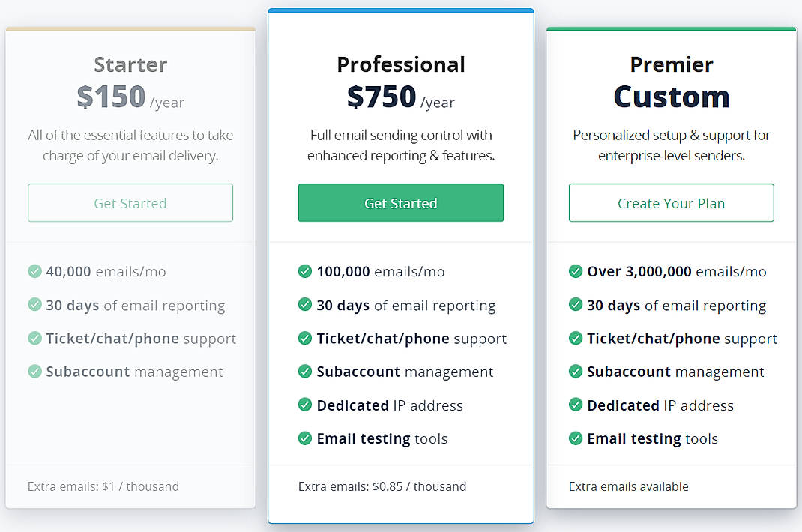Click Extra emails: $1 / thousand text
The height and width of the screenshot is (532, 802).
(103, 486)
